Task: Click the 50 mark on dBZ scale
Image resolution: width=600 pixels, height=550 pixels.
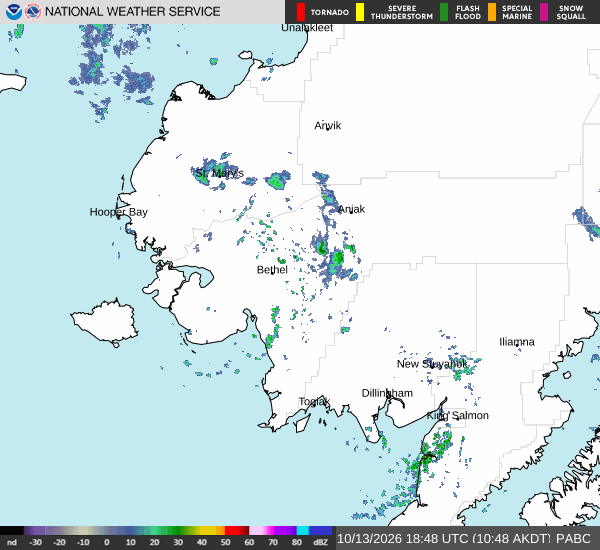Action: pyautogui.click(x=225, y=542)
